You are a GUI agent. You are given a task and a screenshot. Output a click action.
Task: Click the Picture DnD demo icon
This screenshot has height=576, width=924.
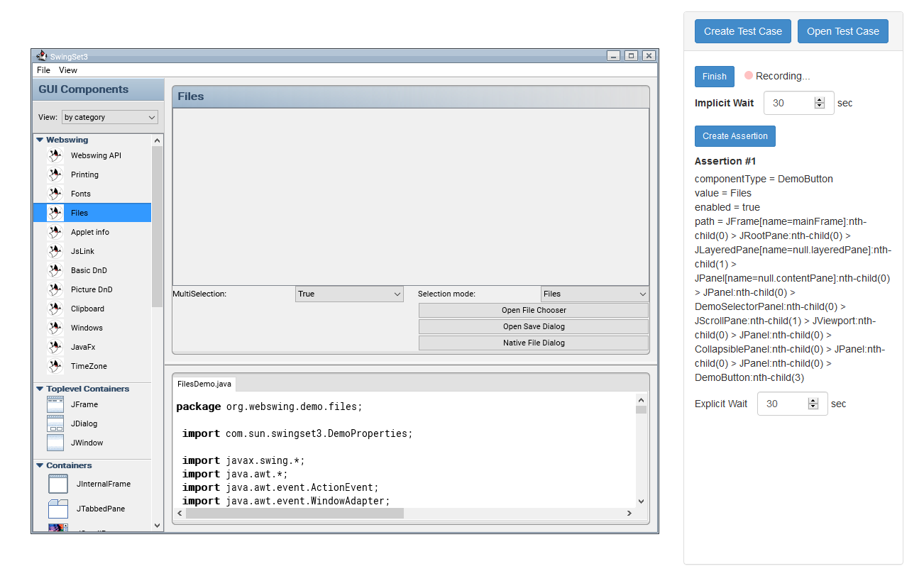tap(55, 289)
